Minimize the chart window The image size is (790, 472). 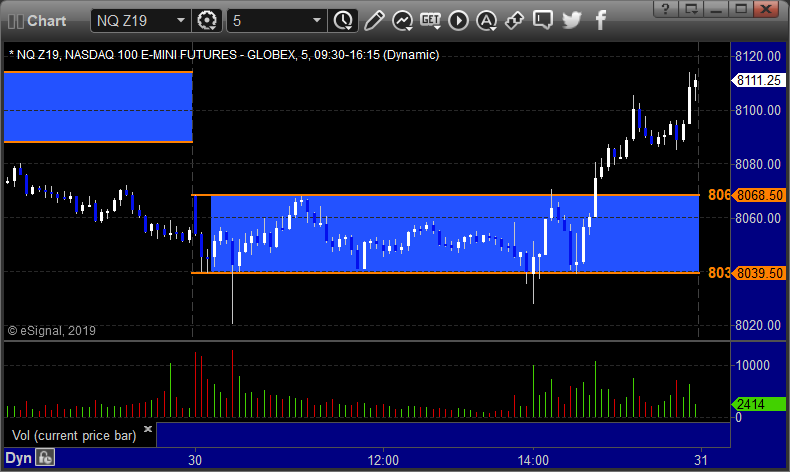pos(716,9)
